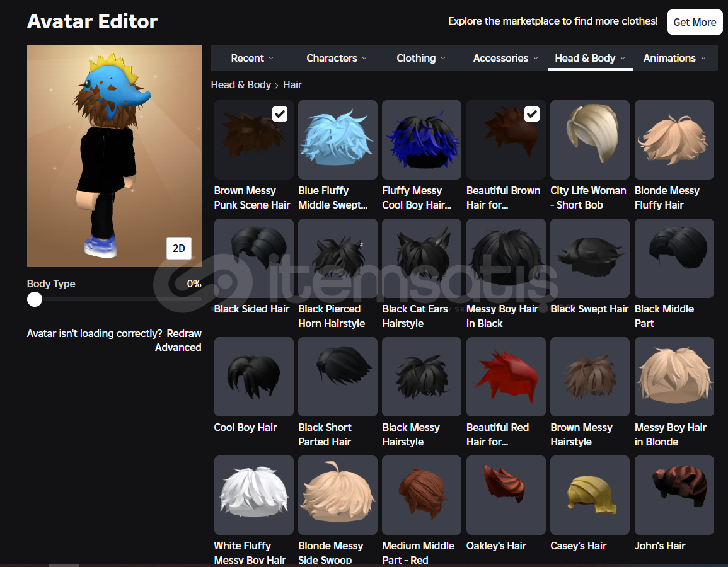Equip the Cool Boy Hair item

click(253, 376)
